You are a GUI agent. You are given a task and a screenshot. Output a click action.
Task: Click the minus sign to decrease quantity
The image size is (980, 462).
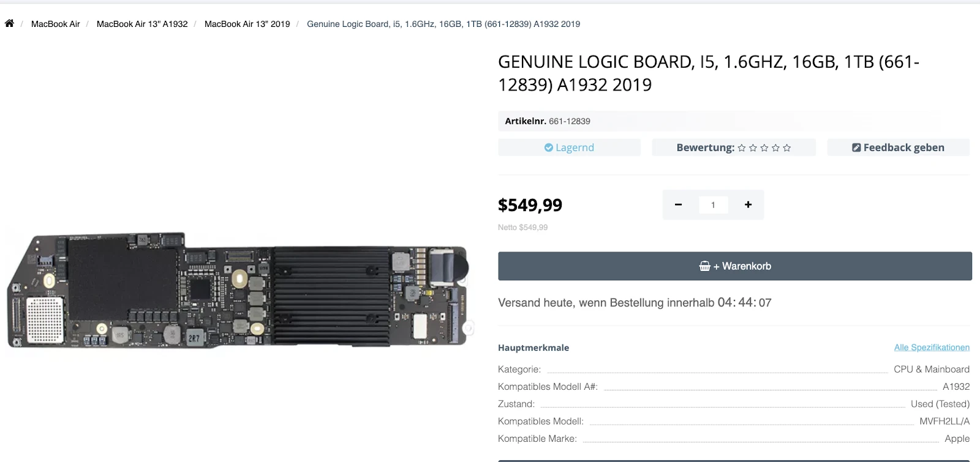pos(678,205)
